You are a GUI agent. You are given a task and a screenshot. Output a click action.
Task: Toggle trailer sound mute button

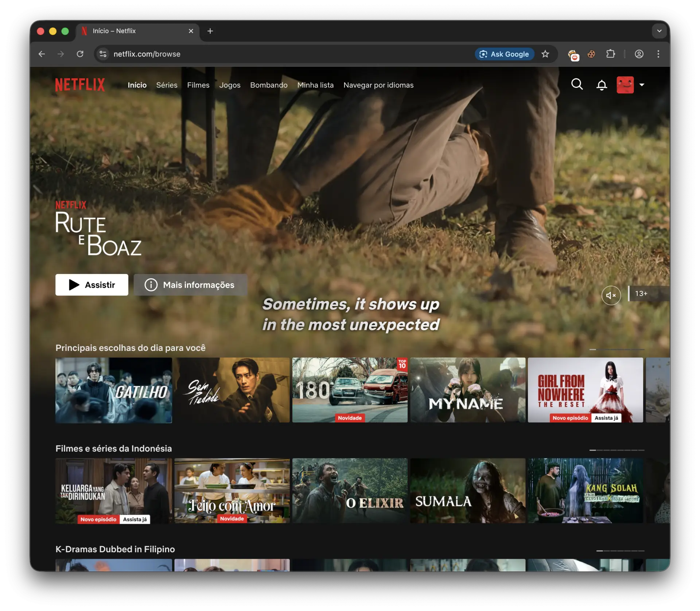point(611,295)
